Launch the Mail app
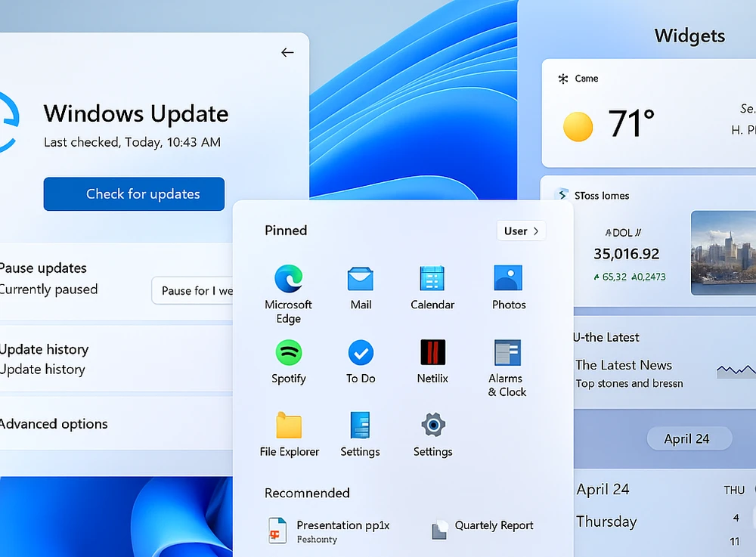The height and width of the screenshot is (557, 756). coord(361,276)
